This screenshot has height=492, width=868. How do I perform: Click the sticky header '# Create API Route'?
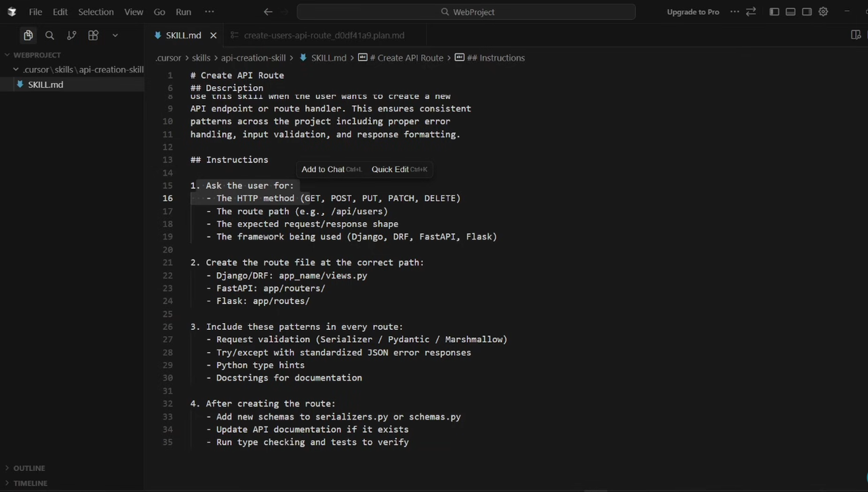[237, 75]
